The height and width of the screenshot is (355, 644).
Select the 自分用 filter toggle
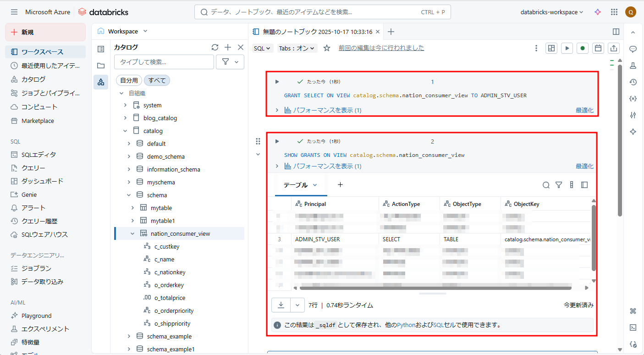(x=129, y=80)
